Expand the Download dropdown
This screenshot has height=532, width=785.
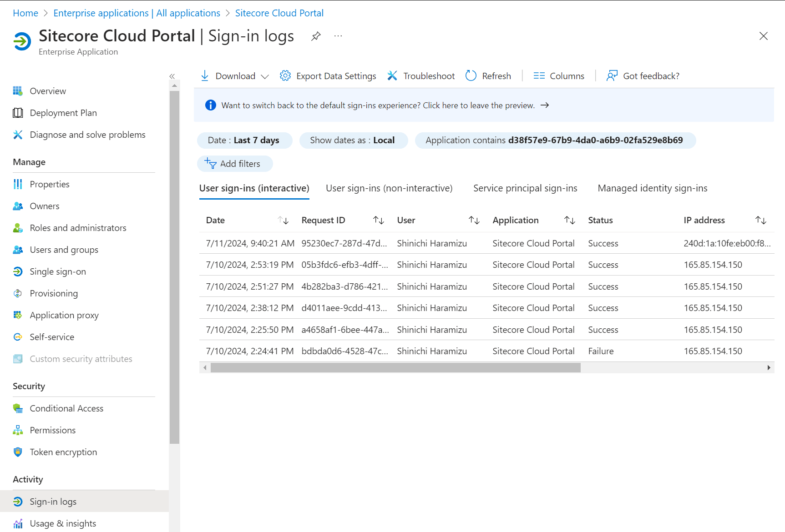265,76
